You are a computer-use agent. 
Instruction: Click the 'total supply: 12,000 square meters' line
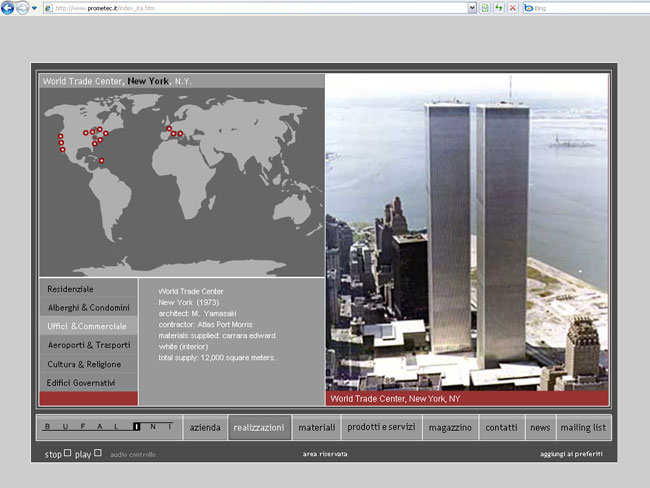pos(217,358)
